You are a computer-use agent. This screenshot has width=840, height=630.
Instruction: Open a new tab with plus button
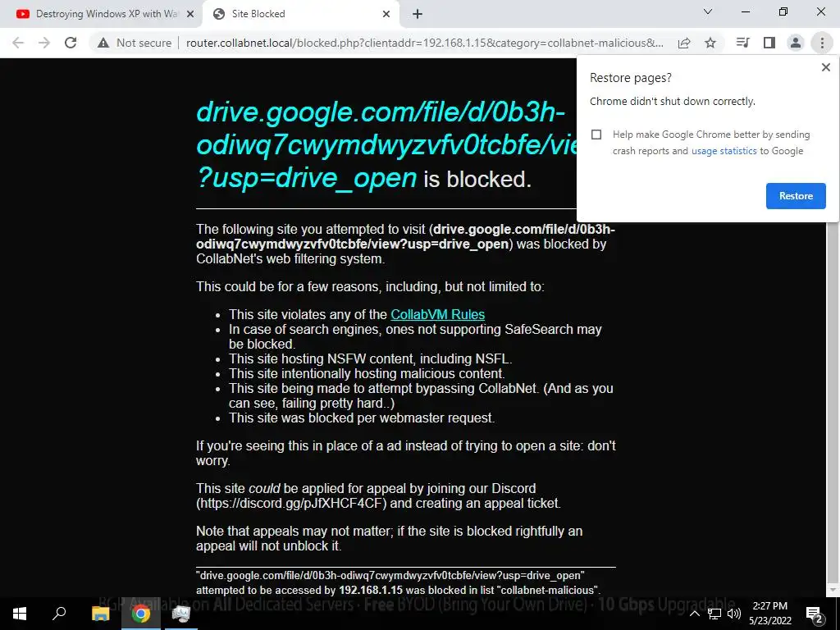[x=418, y=14]
